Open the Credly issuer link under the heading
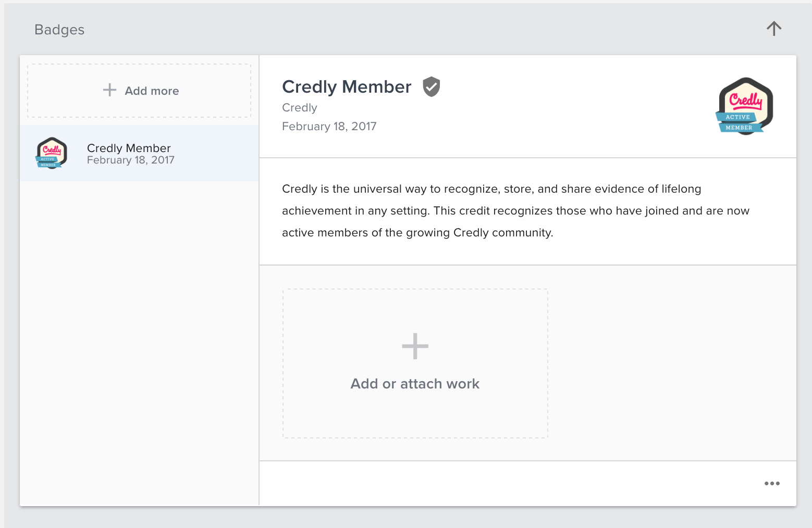The width and height of the screenshot is (812, 528). point(299,108)
